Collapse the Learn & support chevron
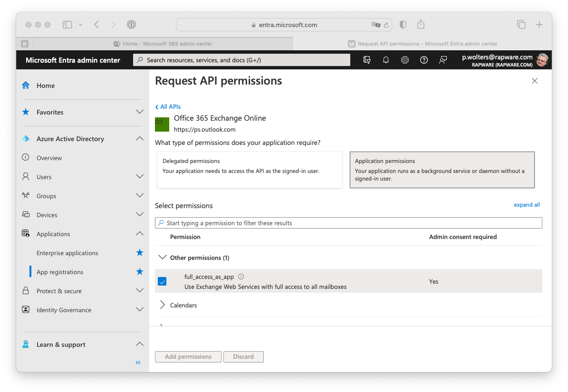The image size is (568, 392). (139, 344)
